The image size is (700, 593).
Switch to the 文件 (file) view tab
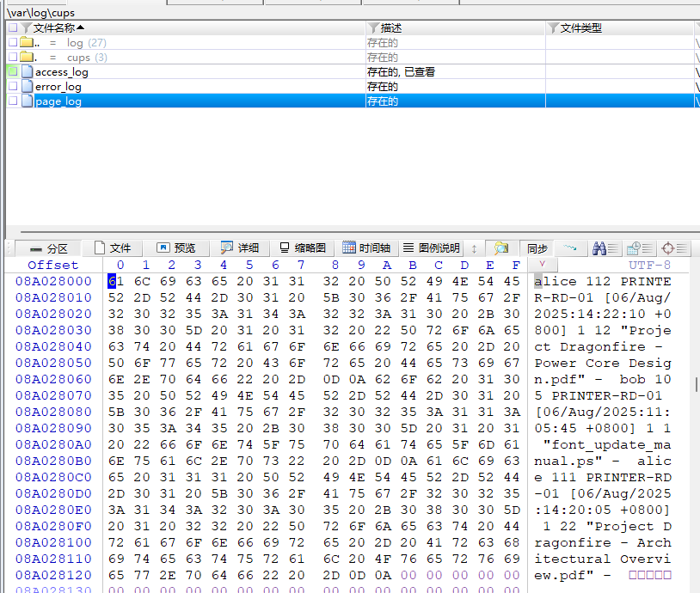113,248
